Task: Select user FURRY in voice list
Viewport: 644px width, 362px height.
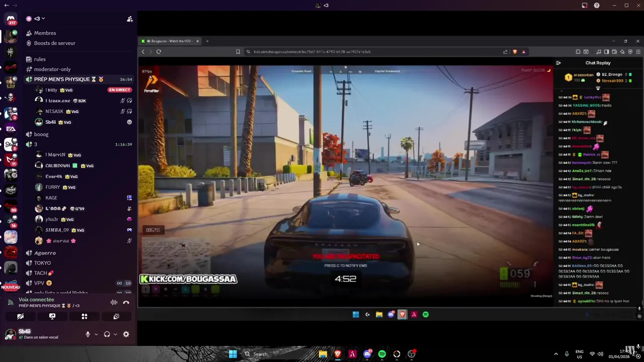Action: [83, 187]
